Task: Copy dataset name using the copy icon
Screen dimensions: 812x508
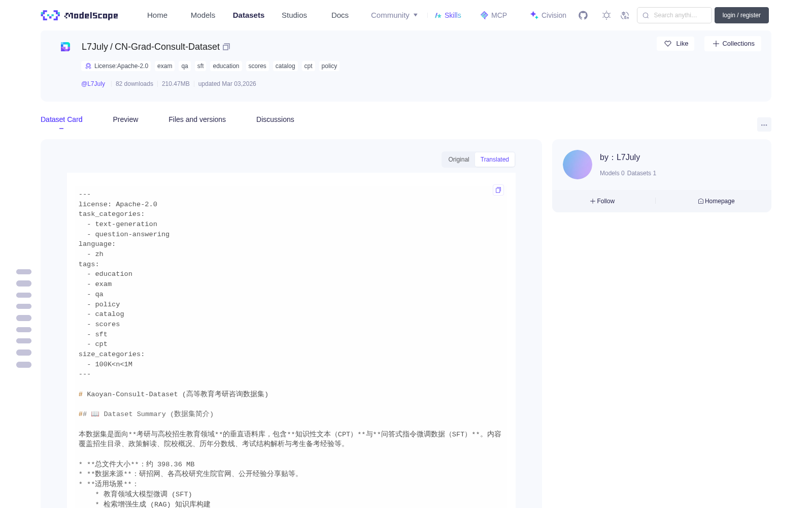Action: pyautogui.click(x=226, y=47)
